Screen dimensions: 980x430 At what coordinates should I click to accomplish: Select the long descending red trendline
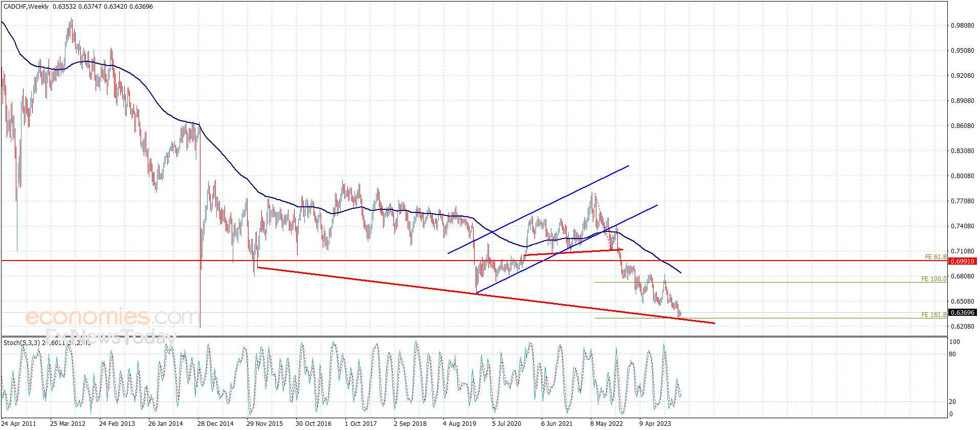point(486,295)
